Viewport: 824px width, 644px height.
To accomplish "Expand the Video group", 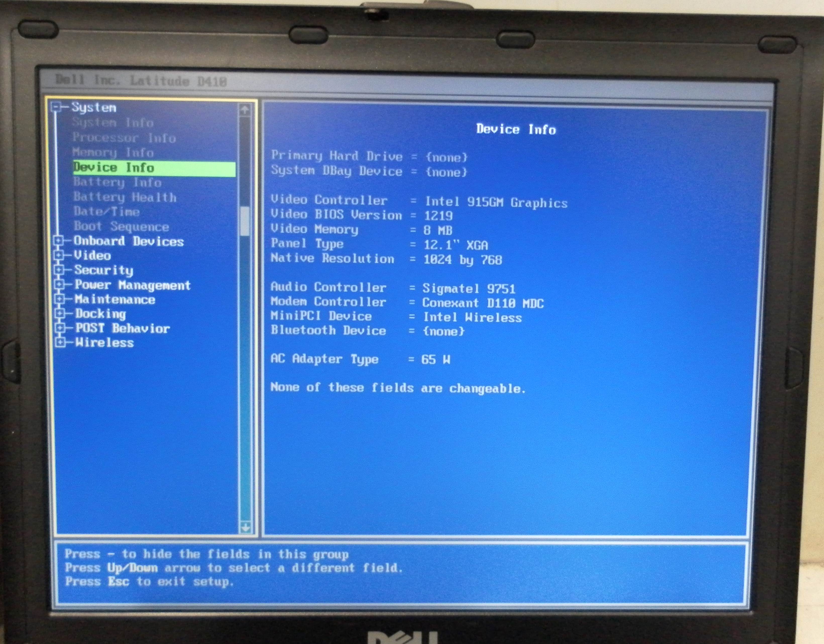I will pyautogui.click(x=59, y=255).
